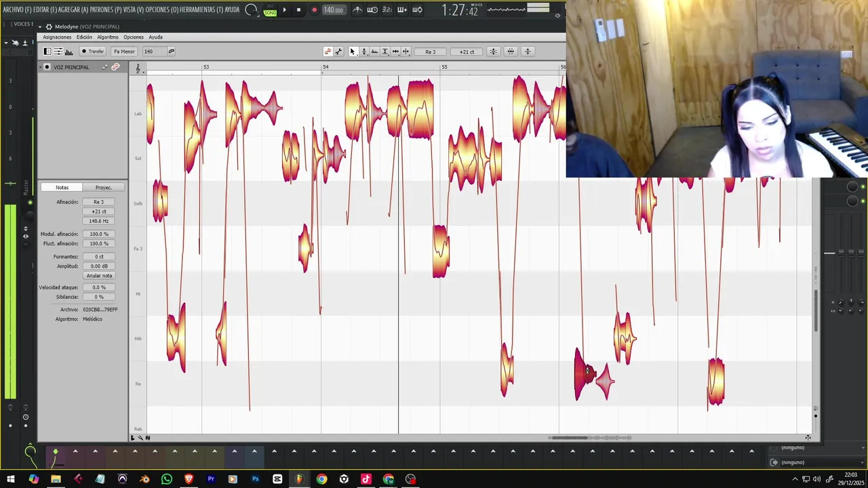Open the Edición menu
The width and height of the screenshot is (868, 488).
pyautogui.click(x=84, y=37)
